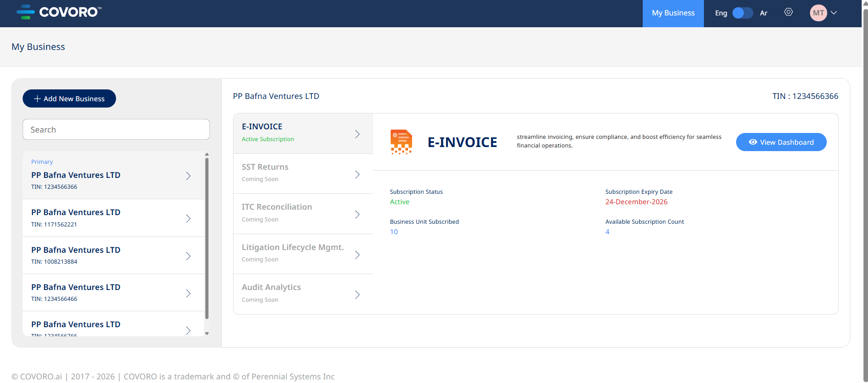Click the My Business page heading

pyautogui.click(x=39, y=47)
